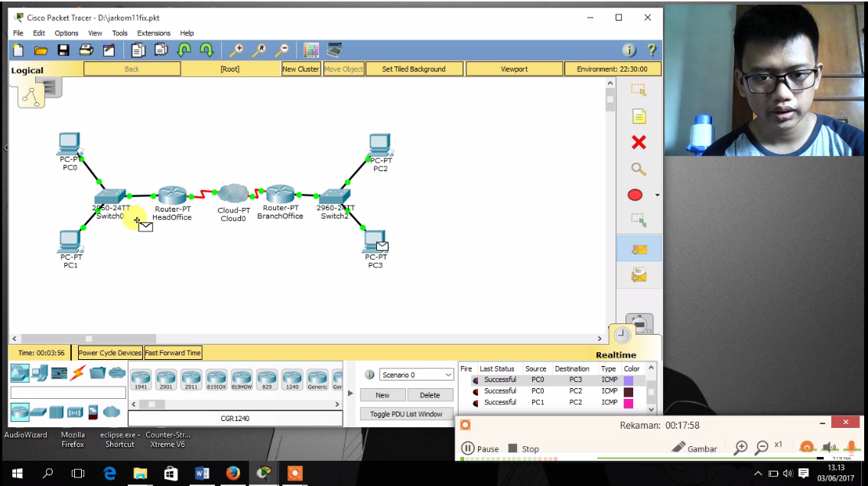Screen dimensions: 868x486
Task: Select the WAN Emulation cloud subcategory
Action: pos(111,412)
